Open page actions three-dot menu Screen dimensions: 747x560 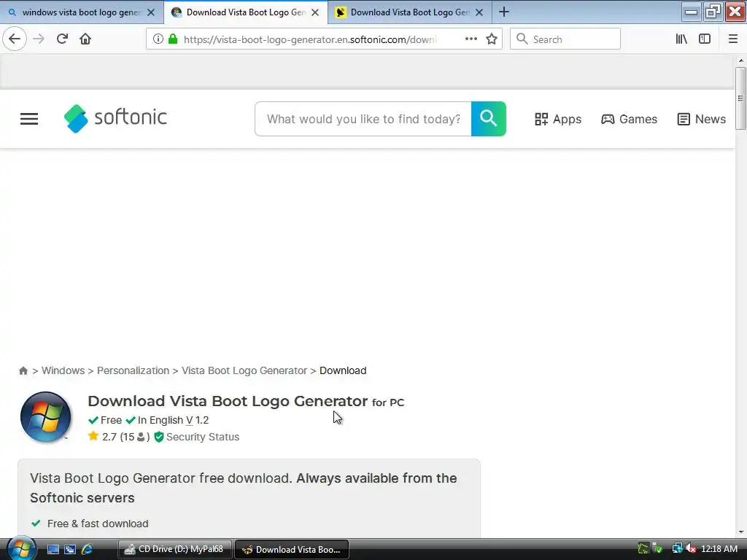click(471, 39)
